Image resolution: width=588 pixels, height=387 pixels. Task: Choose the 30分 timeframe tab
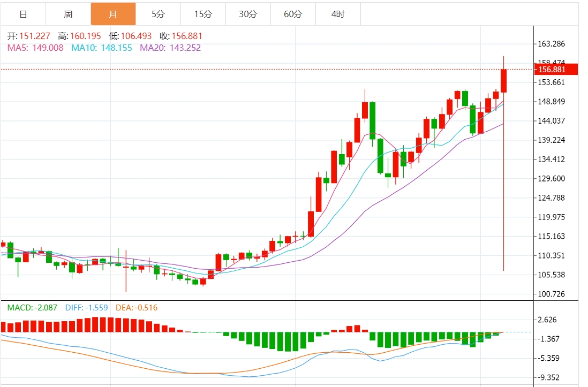pyautogui.click(x=248, y=14)
